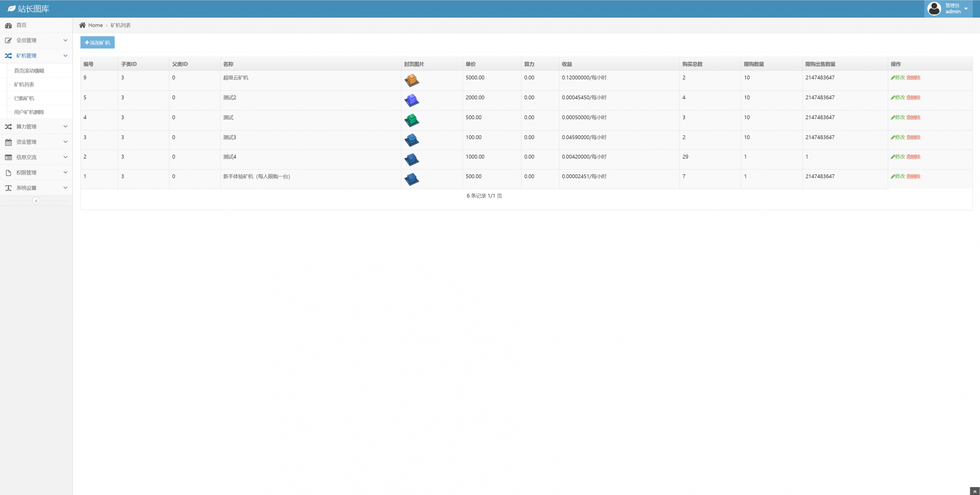Click the scroll-to-top arrow icon
The width and height of the screenshot is (980, 495).
[x=974, y=491]
